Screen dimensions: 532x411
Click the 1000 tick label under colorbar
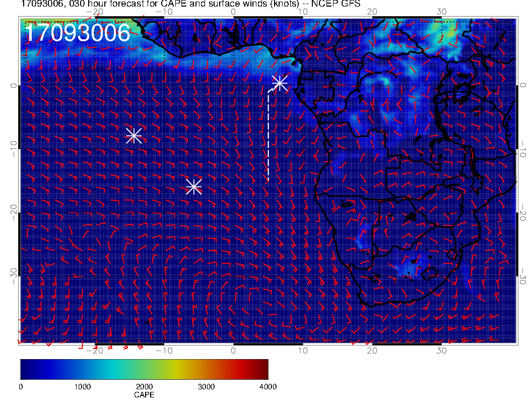click(x=82, y=387)
